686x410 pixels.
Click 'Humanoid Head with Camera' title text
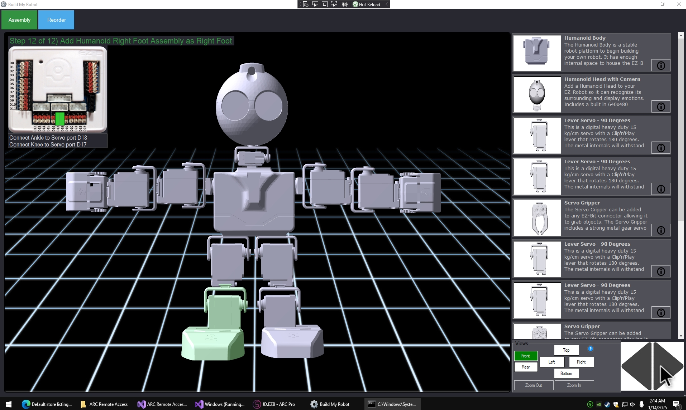tap(602, 79)
